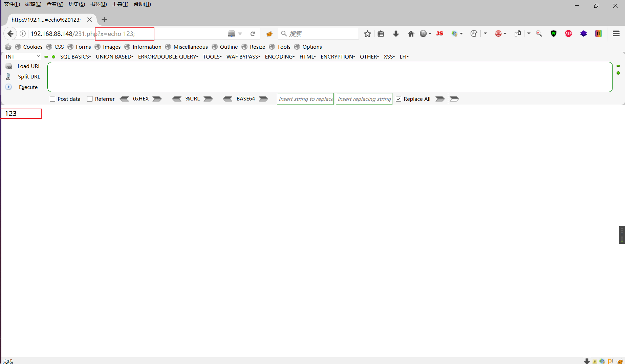
Task: Bookmark this page with the star icon
Action: coord(368,33)
